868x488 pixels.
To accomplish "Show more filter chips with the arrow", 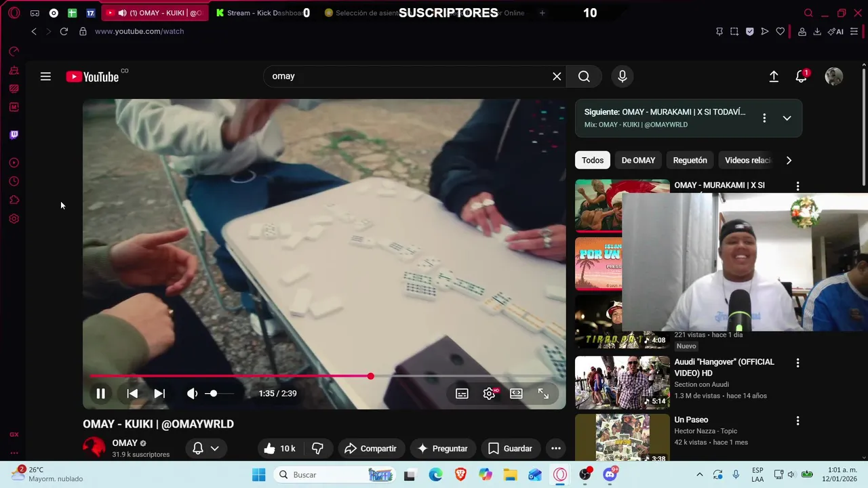I will click(x=789, y=161).
